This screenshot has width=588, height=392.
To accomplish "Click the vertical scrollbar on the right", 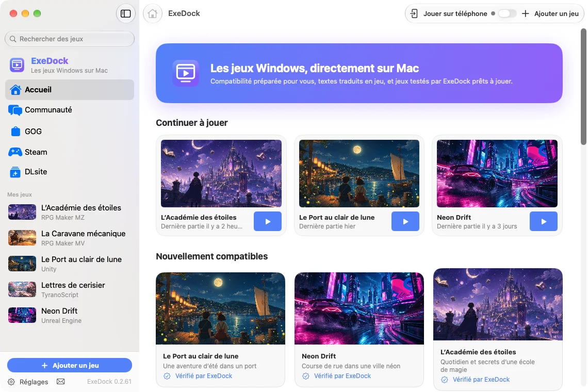I will [x=583, y=86].
